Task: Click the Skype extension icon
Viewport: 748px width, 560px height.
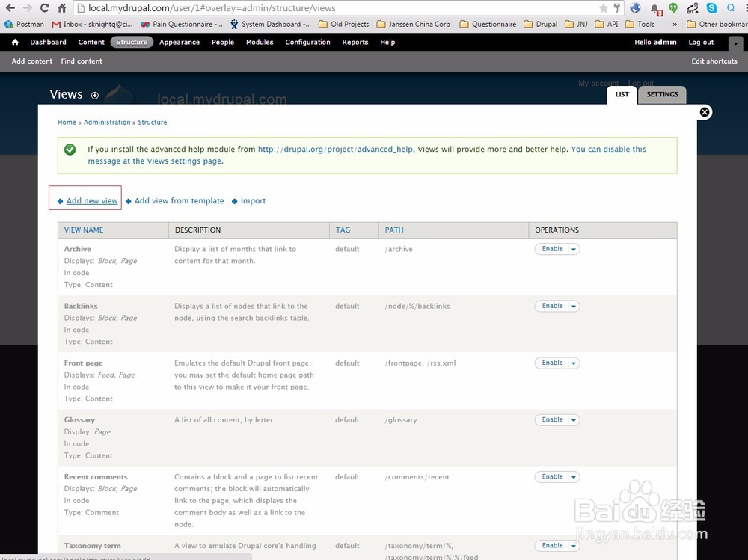Action: [711, 8]
